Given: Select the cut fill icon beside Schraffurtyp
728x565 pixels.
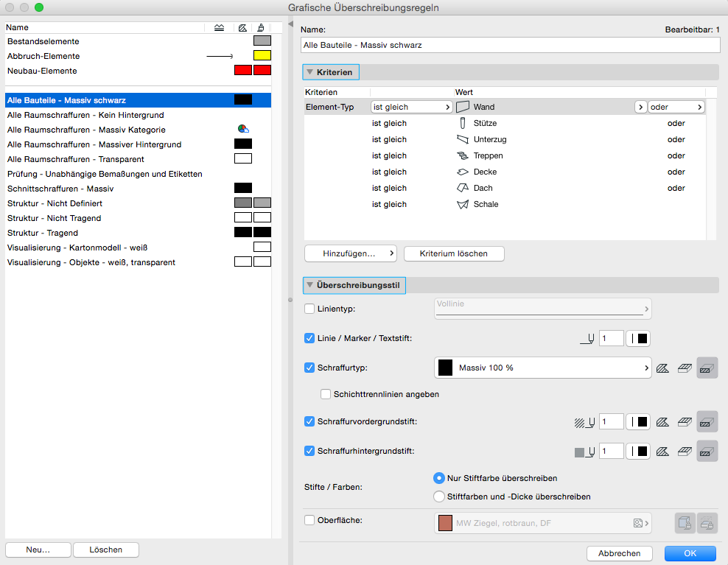Looking at the screenshot, I should [x=707, y=368].
